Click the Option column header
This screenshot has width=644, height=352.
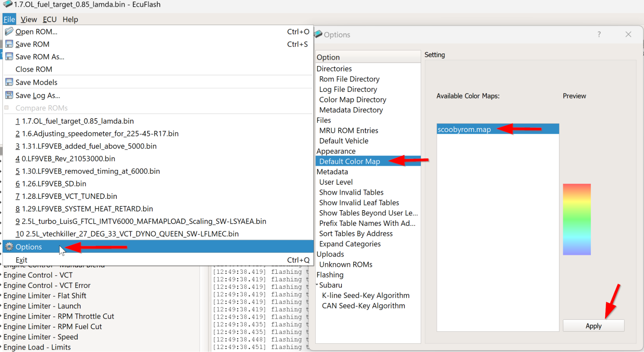tap(368, 57)
